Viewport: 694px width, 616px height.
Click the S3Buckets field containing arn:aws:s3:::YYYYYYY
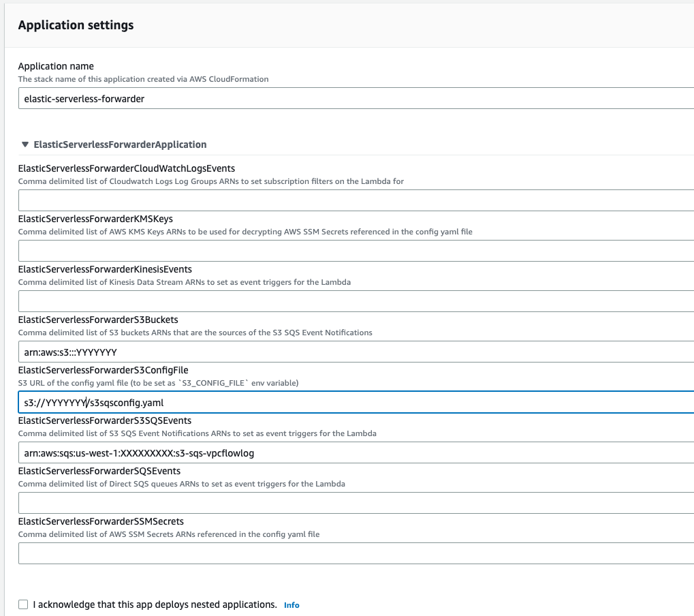354,352
